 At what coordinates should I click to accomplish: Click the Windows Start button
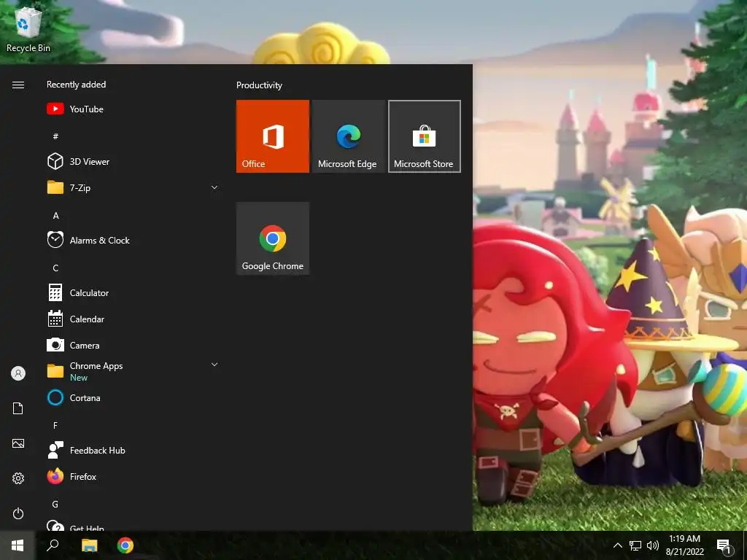[x=18, y=545]
